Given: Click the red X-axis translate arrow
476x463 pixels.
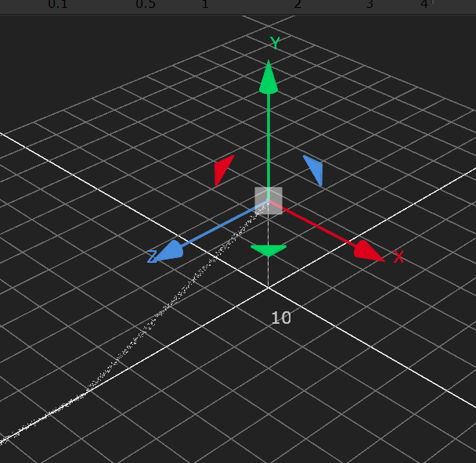Looking at the screenshot, I should [x=369, y=251].
